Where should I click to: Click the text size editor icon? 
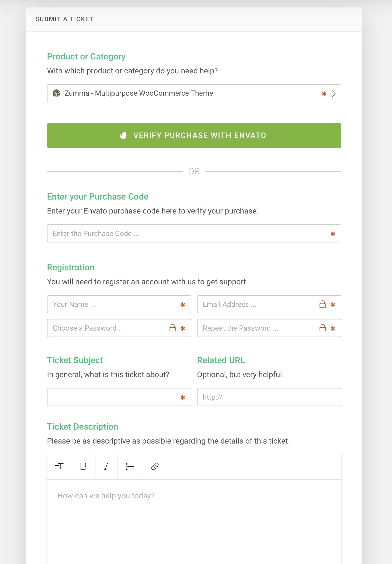click(59, 467)
